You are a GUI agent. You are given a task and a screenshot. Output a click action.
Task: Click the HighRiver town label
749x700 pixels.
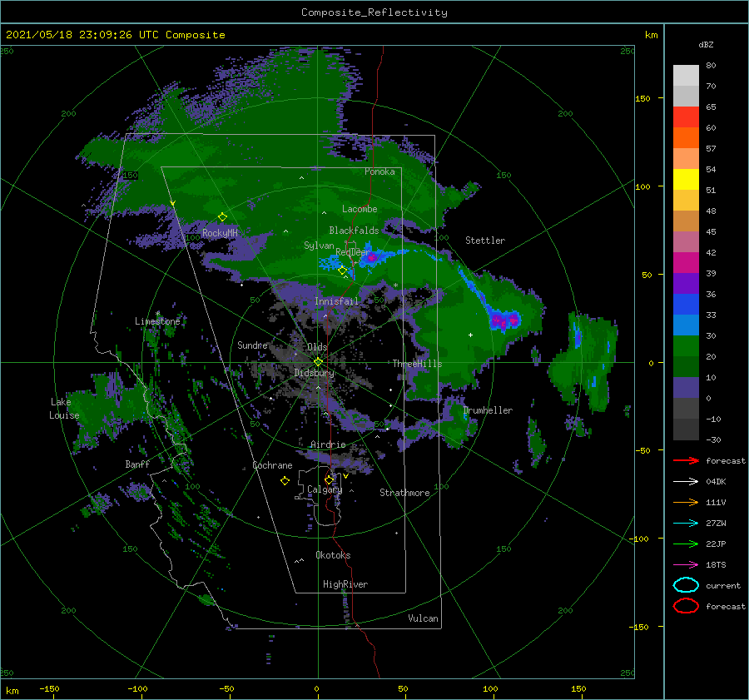tap(345, 584)
